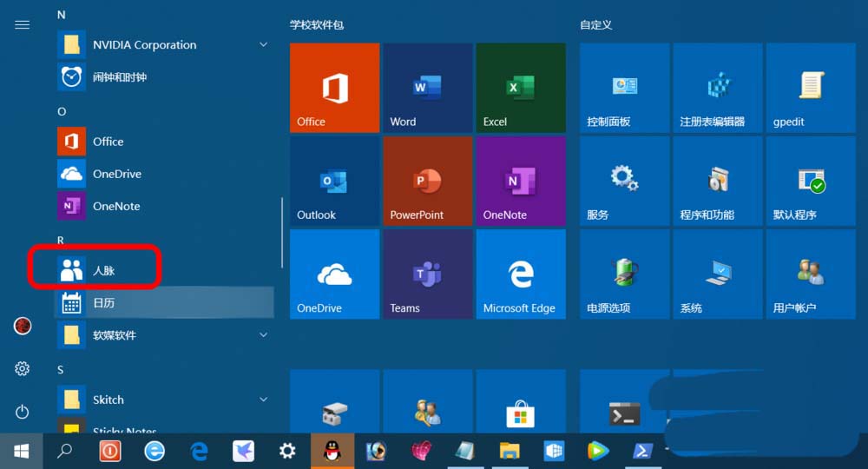Open the Power options button

23,412
